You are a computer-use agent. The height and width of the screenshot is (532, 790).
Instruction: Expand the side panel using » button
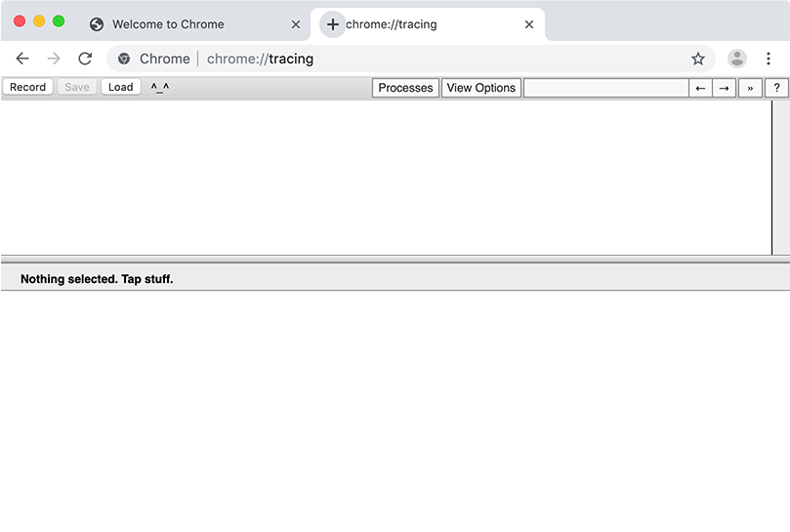(x=750, y=88)
